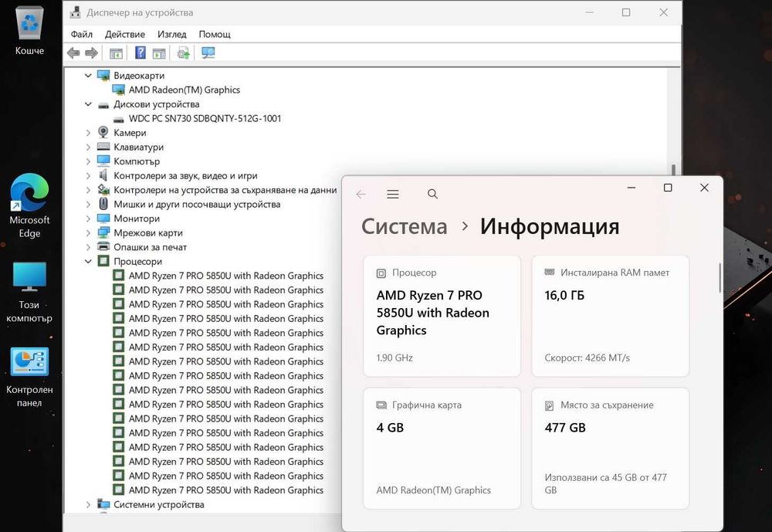Click Device Manager's vertical scrollbar thumb
Image resolution: width=772 pixels, height=532 pixels.
tap(673, 169)
